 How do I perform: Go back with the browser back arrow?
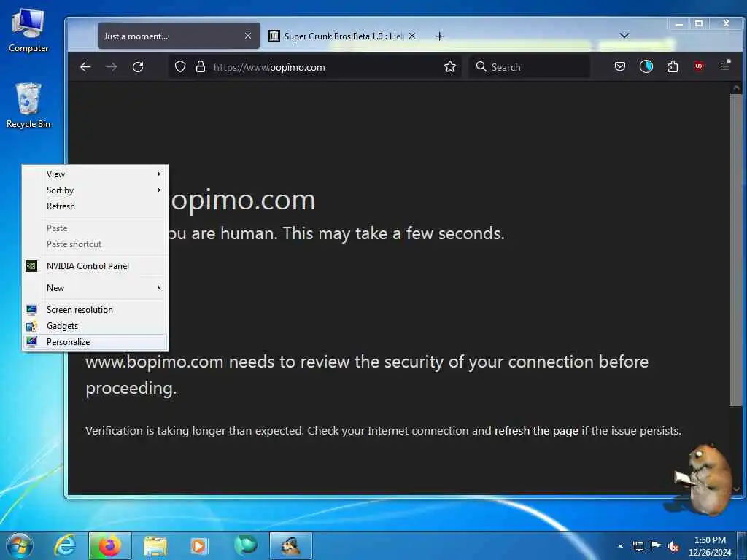click(x=85, y=67)
